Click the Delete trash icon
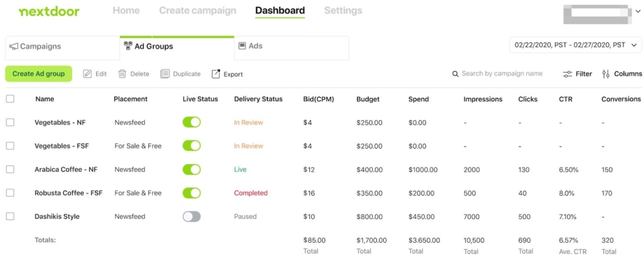The width and height of the screenshot is (644, 266). [122, 74]
